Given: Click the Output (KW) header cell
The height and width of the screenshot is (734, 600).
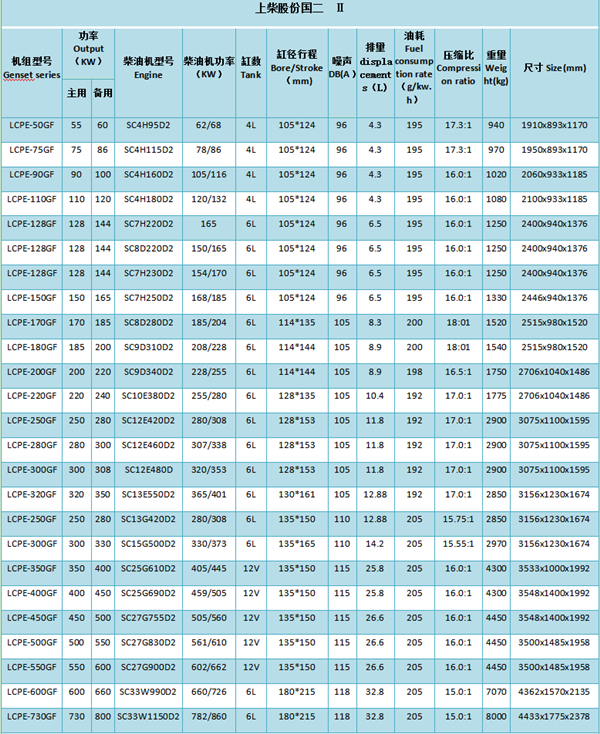Looking at the screenshot, I should 89,48.
